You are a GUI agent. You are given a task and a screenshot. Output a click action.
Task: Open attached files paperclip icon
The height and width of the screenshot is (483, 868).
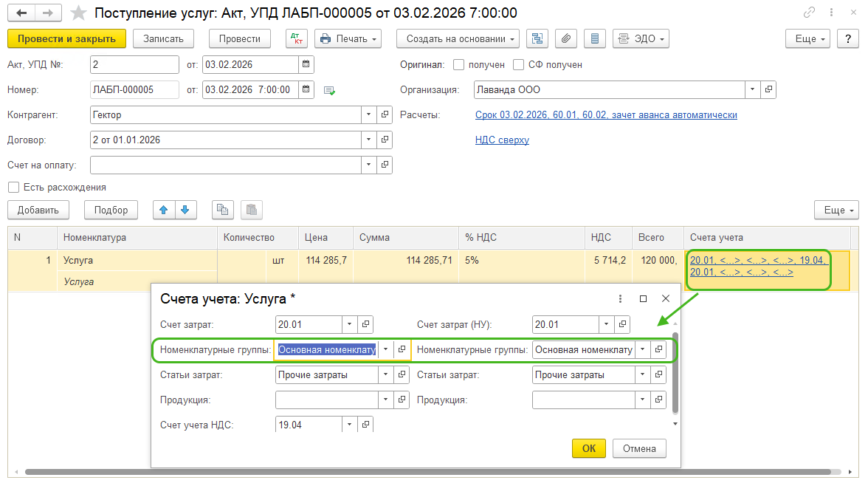(565, 38)
